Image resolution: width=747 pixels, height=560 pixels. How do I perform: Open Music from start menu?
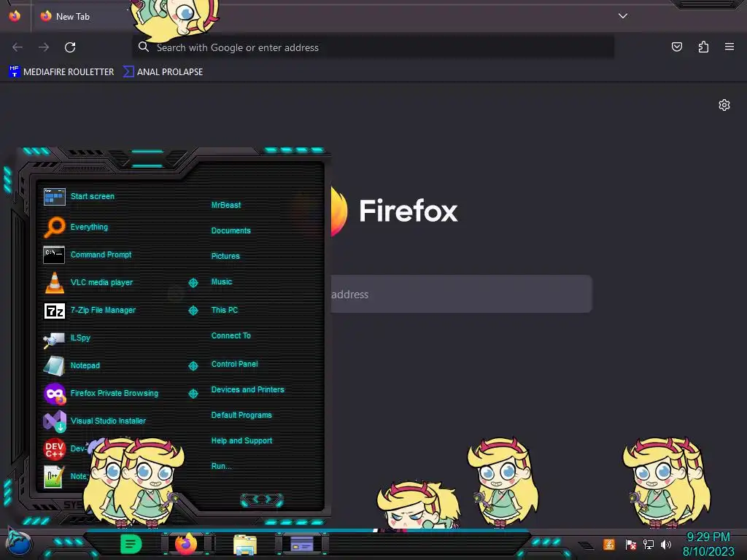tap(222, 282)
